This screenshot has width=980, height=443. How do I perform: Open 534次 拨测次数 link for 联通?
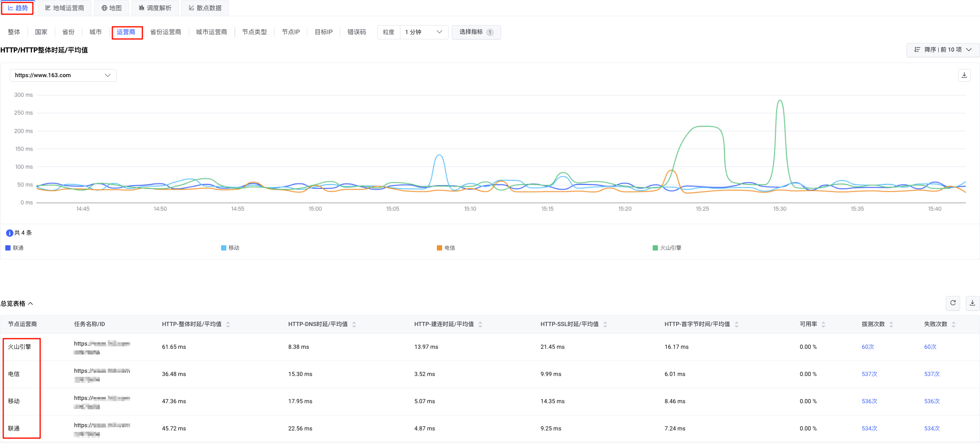[x=869, y=429]
